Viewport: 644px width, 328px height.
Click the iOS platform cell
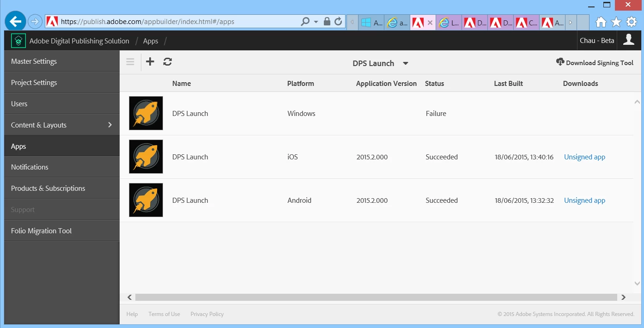coord(293,157)
